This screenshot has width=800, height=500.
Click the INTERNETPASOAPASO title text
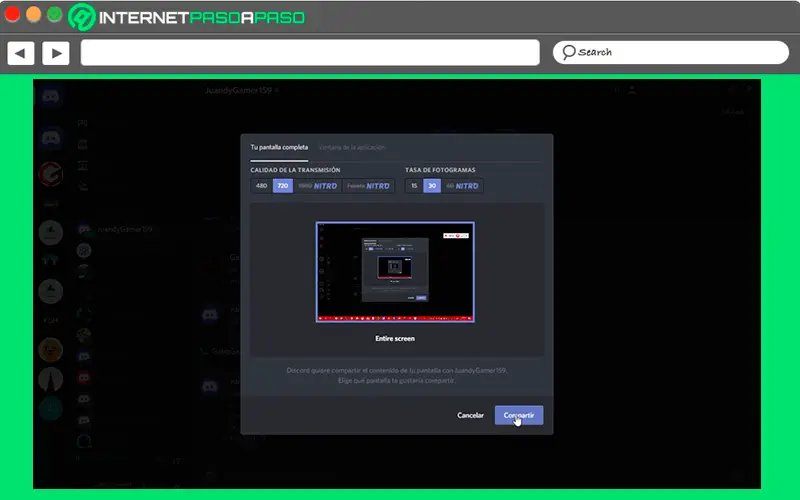(202, 18)
